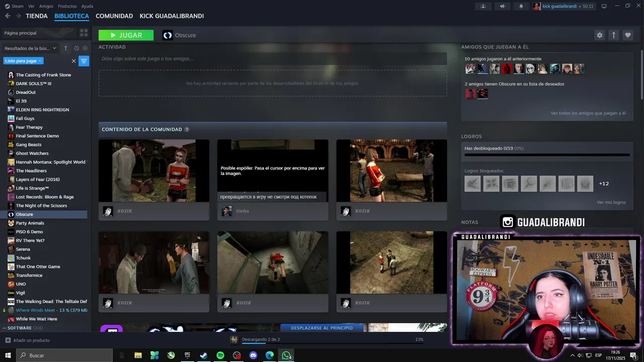This screenshot has width=644, height=362.
Task: Open the first wishlist friend avatar
Action: (x=470, y=94)
